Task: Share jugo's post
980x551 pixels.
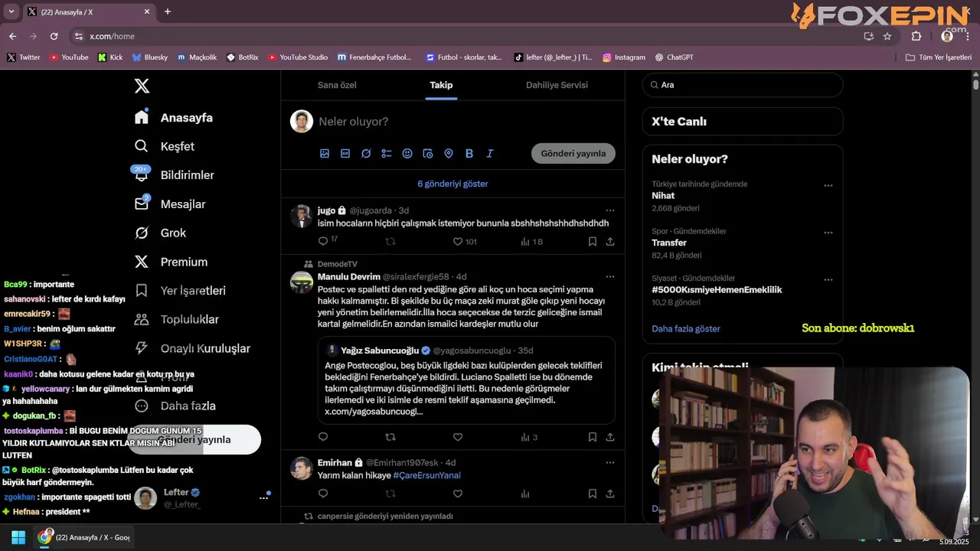Action: (610, 241)
